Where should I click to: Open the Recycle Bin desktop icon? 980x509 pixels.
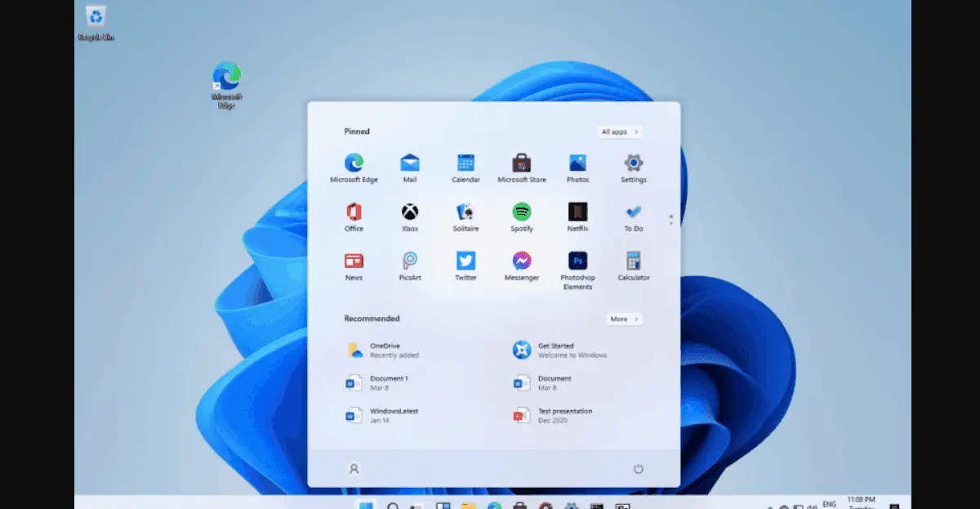pos(96,23)
